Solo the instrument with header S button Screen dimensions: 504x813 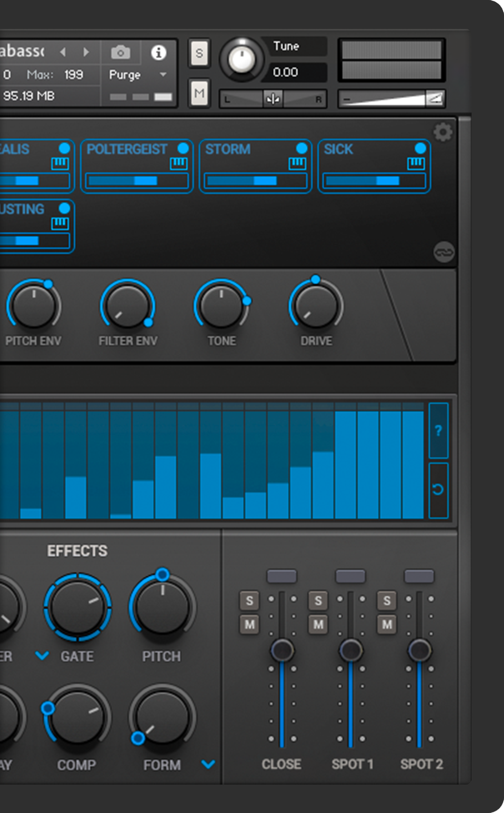pyautogui.click(x=199, y=53)
